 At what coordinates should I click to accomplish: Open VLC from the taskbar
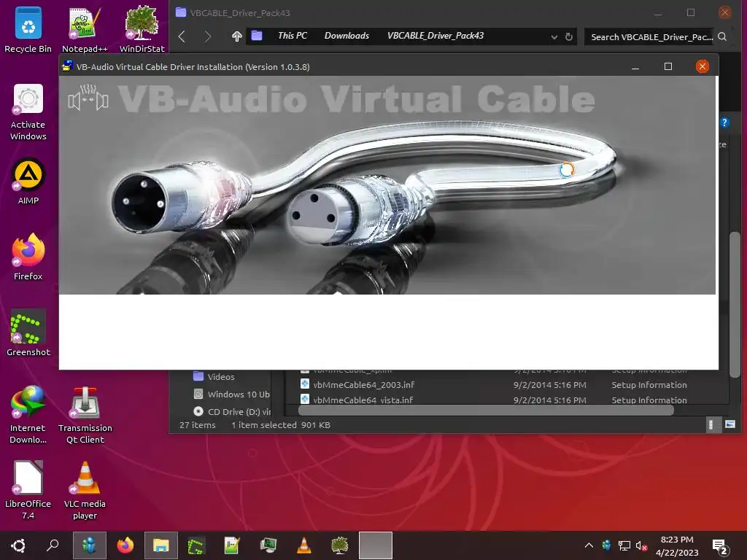(304, 545)
